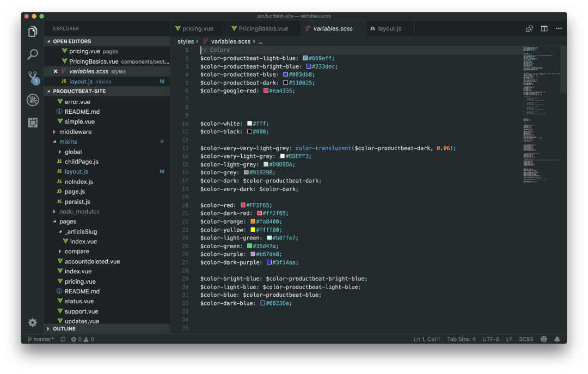Open the #ea4335 google-red color swatch
This screenshot has height=374, width=588.
pyautogui.click(x=266, y=91)
